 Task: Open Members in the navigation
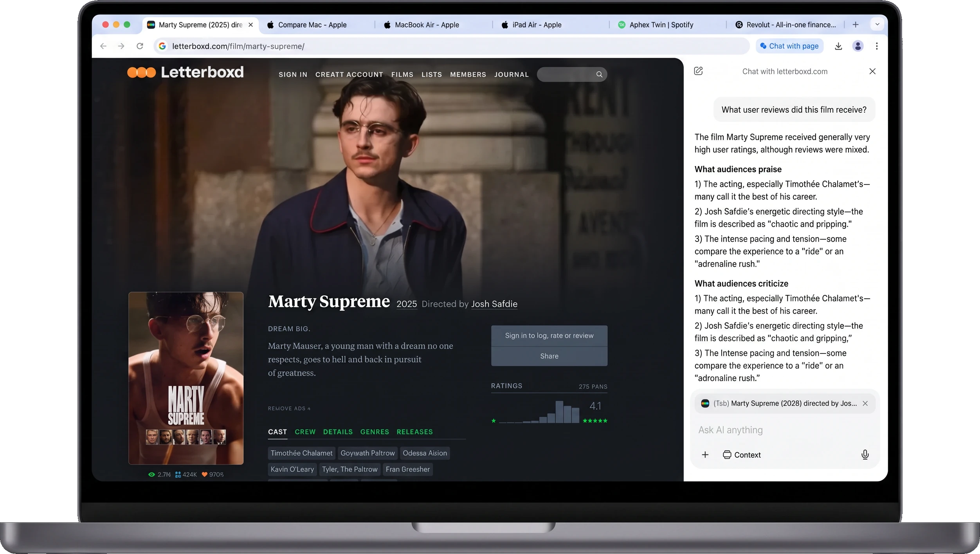468,74
